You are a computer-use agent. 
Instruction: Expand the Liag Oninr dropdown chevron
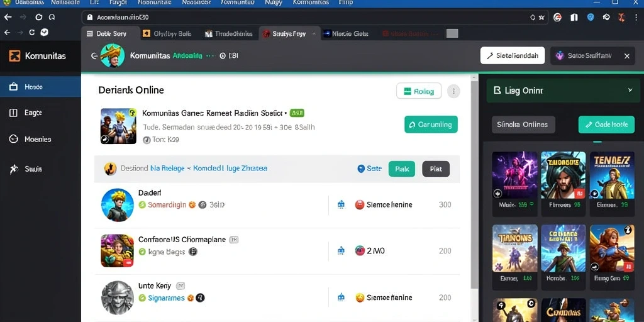tap(630, 91)
